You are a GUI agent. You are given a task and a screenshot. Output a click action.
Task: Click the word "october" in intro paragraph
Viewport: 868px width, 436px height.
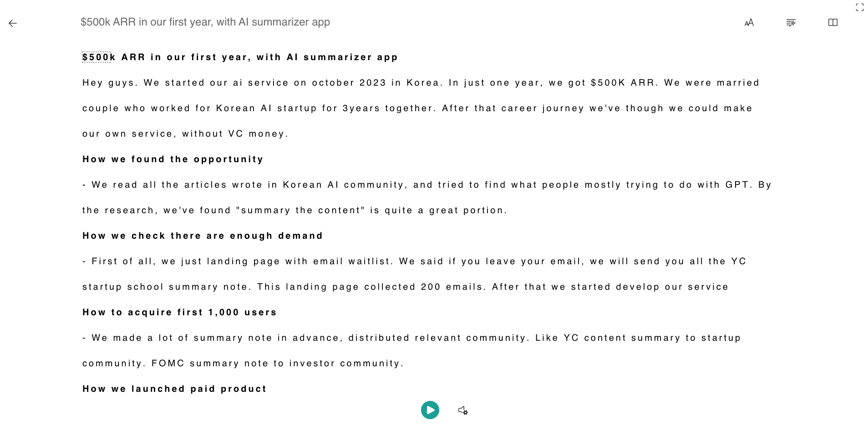(x=333, y=83)
